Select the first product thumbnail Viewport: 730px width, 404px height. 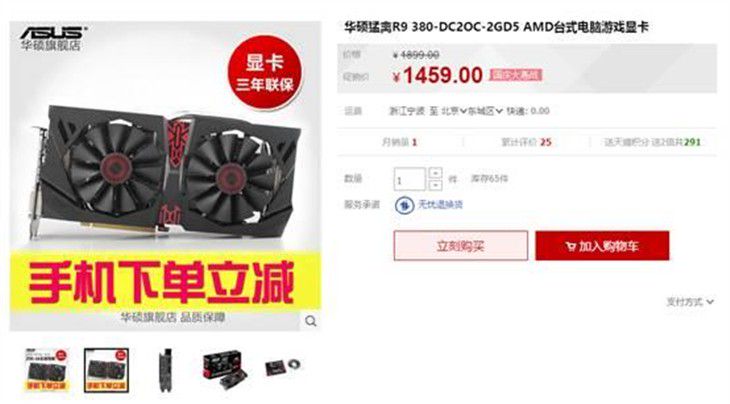46,370
